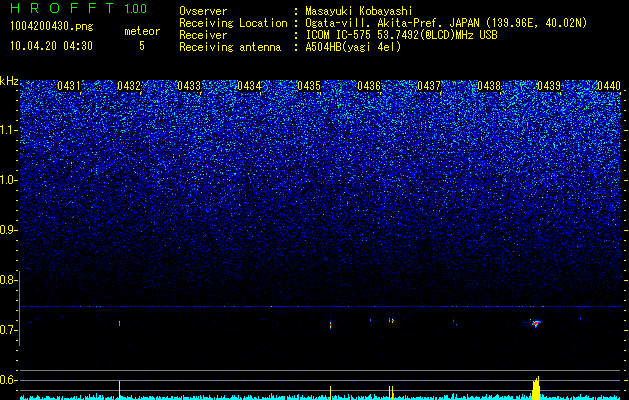Screen dimensions: 629x400
Task: Click the 0.8 kHz axis label
Action: (x=8, y=280)
